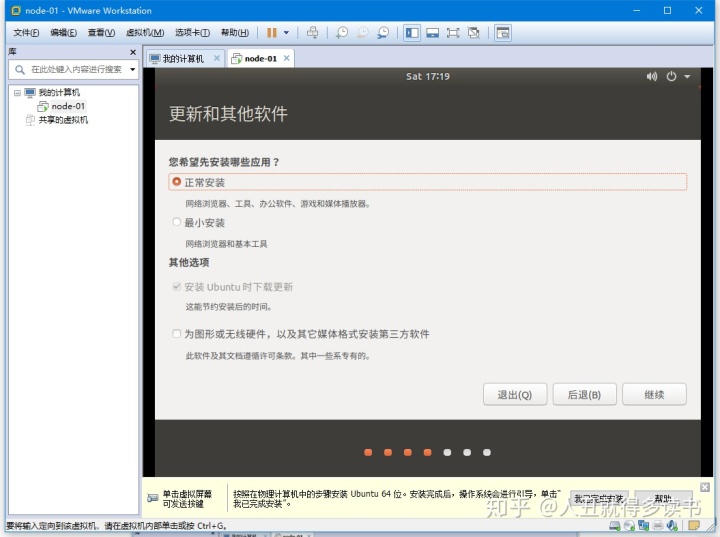Click the library search input field
This screenshot has width=720, height=537.
tap(73, 69)
